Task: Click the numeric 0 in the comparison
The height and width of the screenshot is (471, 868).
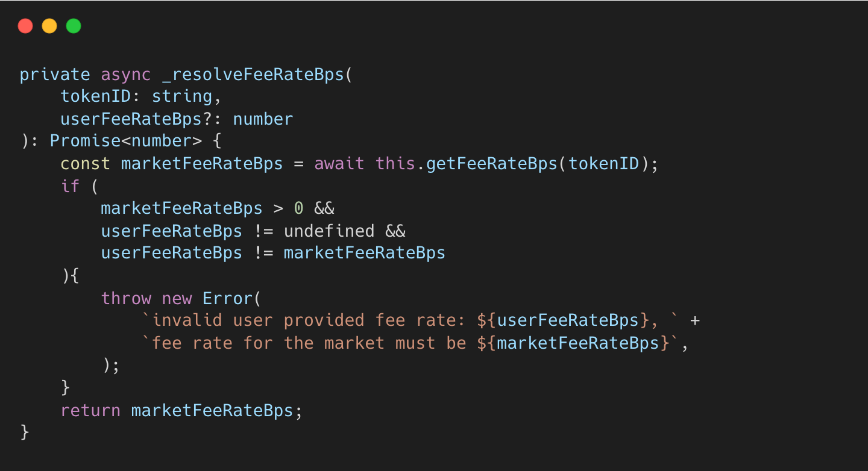Action: tap(298, 208)
